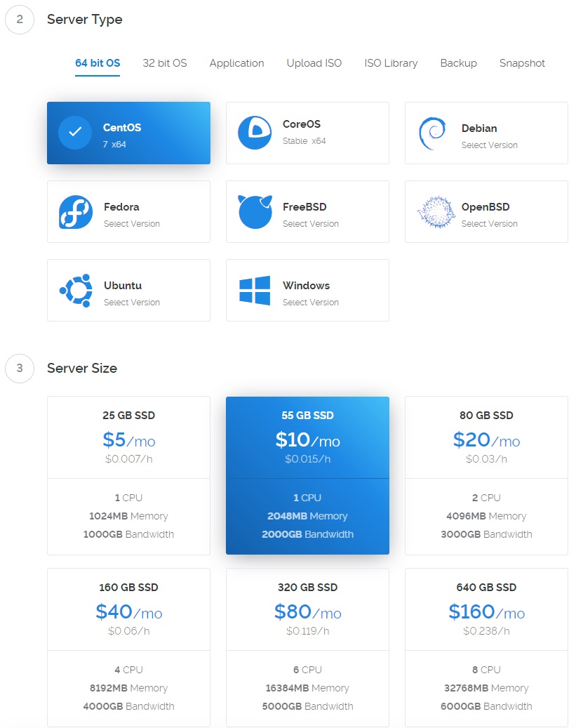Open the Backup tab

(459, 63)
